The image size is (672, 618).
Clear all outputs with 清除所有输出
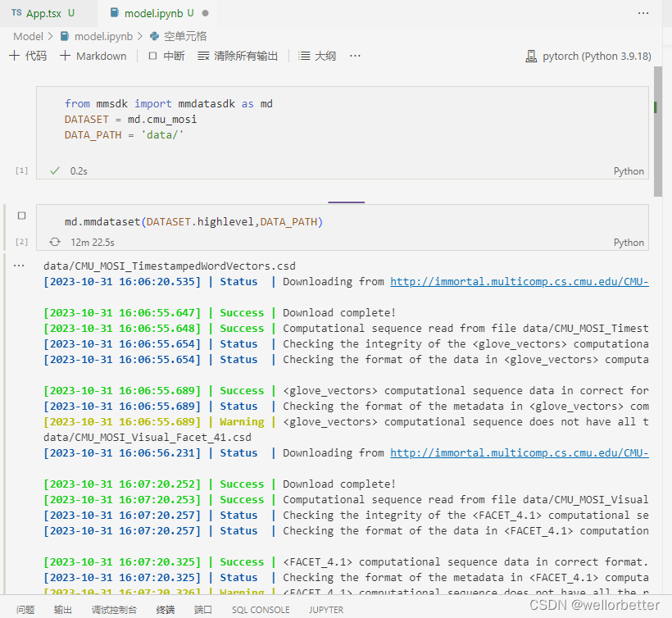click(238, 56)
